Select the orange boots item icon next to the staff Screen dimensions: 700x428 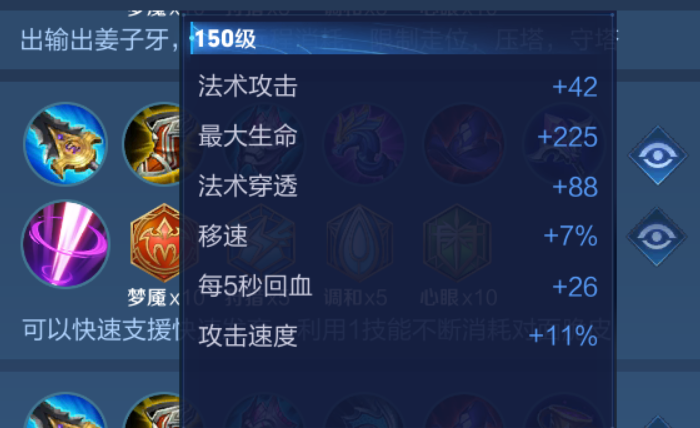point(151,144)
